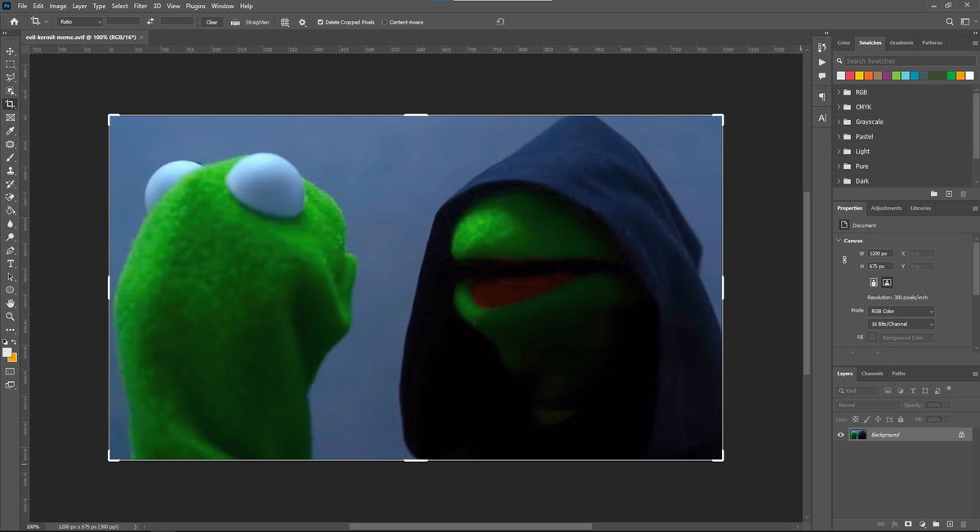This screenshot has height=532, width=980.
Task: Open additional crop settings gear
Action: [x=303, y=22]
